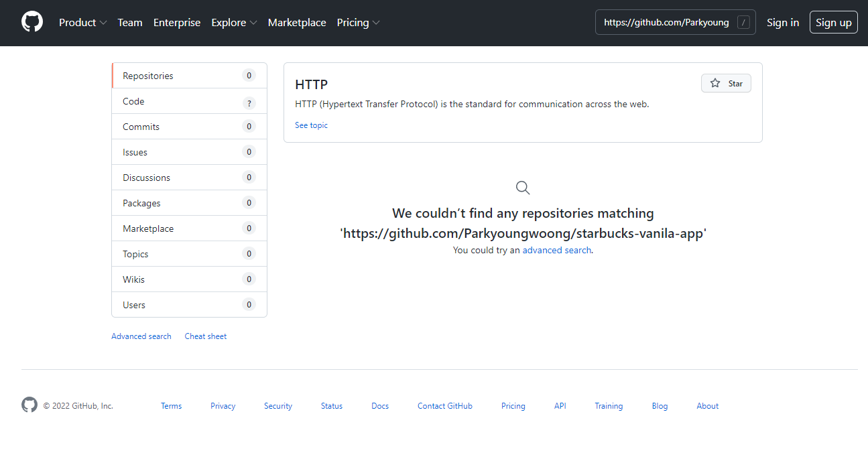Click the magnifying glass search icon
The width and height of the screenshot is (868, 467).
coord(523,188)
